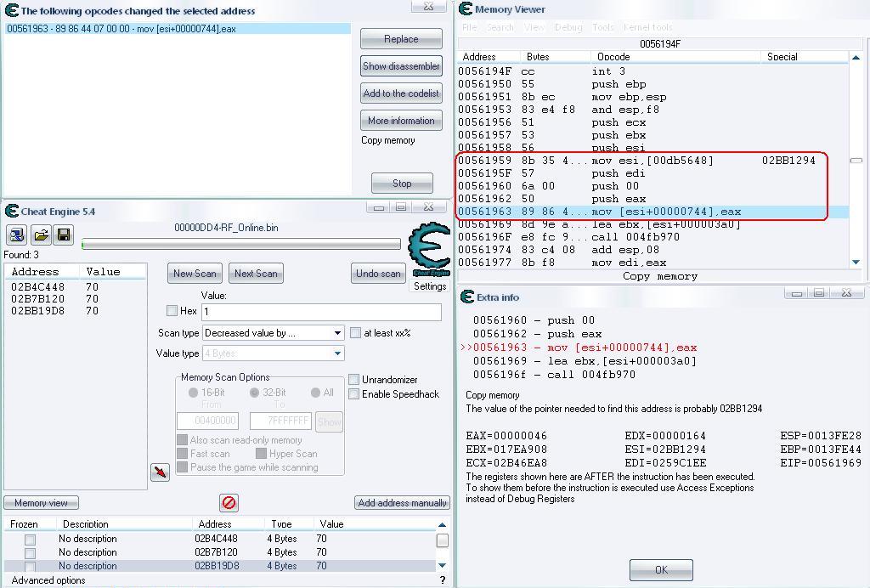The image size is (870, 588).
Task: Select disassembler row 0056196F call 004fb970
Action: (x=652, y=237)
